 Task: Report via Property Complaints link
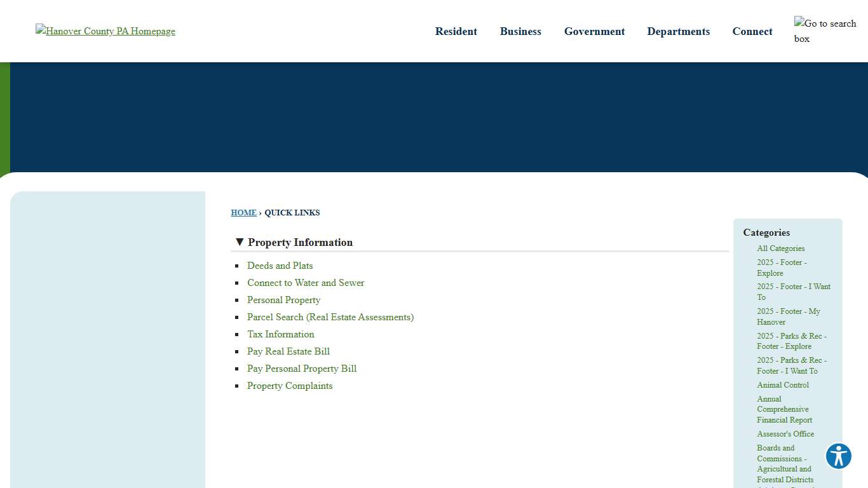pos(290,386)
